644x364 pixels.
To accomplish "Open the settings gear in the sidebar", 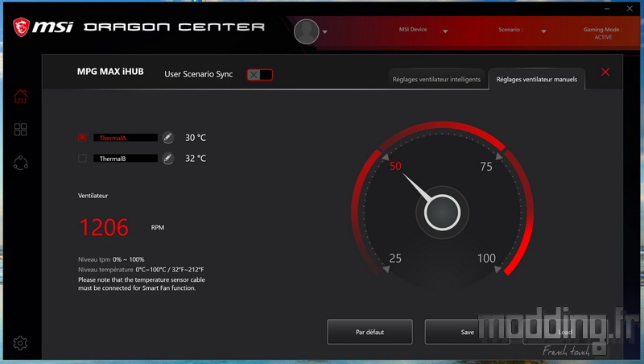I will (20, 342).
